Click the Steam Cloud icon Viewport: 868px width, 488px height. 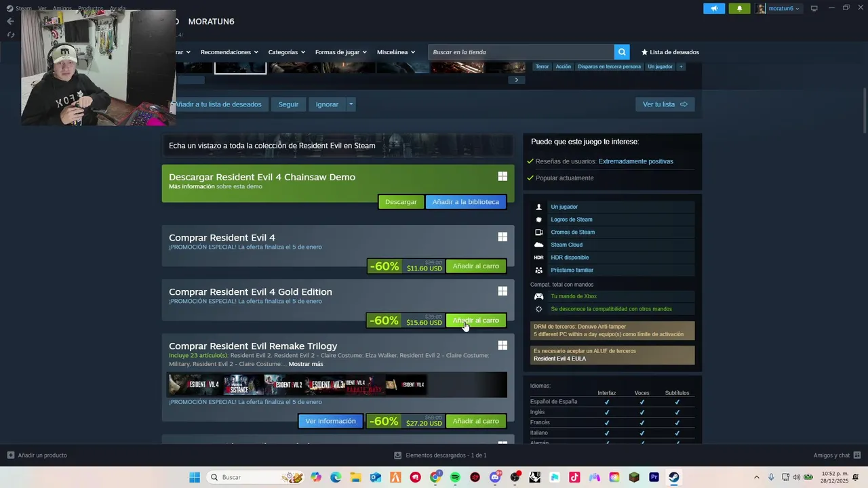coord(539,245)
